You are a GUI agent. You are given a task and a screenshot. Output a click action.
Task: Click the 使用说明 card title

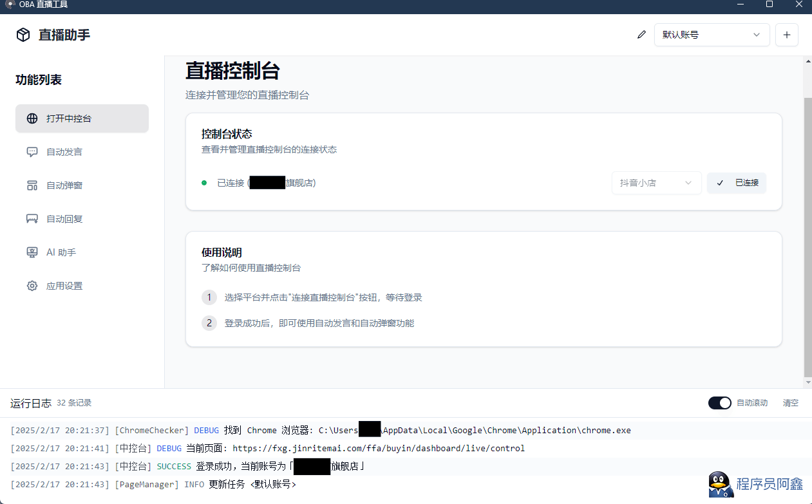pos(222,252)
